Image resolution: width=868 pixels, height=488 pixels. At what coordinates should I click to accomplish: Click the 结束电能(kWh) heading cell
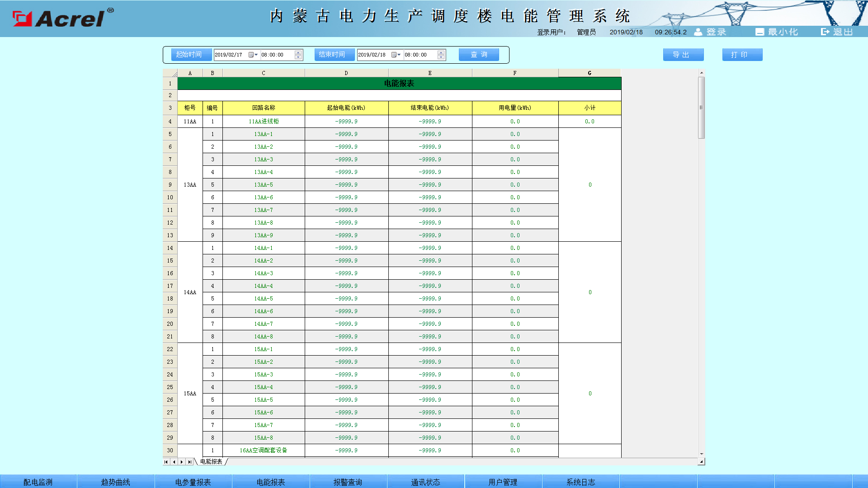coord(430,108)
